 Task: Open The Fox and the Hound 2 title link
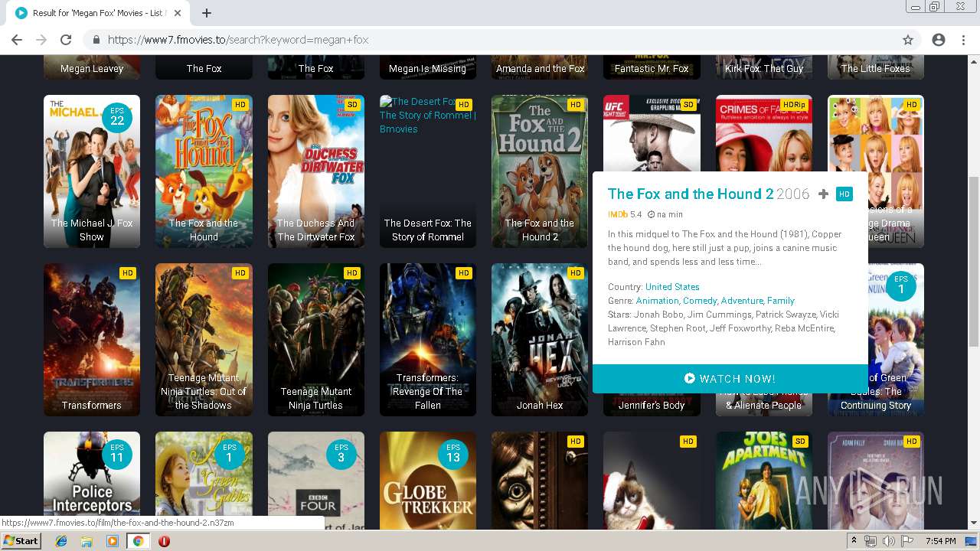[691, 194]
